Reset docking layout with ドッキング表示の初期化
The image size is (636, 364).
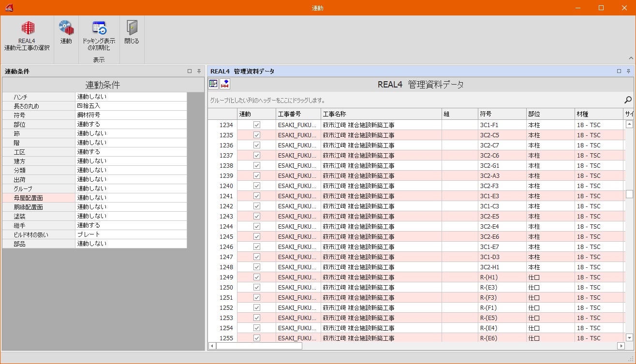(x=99, y=36)
